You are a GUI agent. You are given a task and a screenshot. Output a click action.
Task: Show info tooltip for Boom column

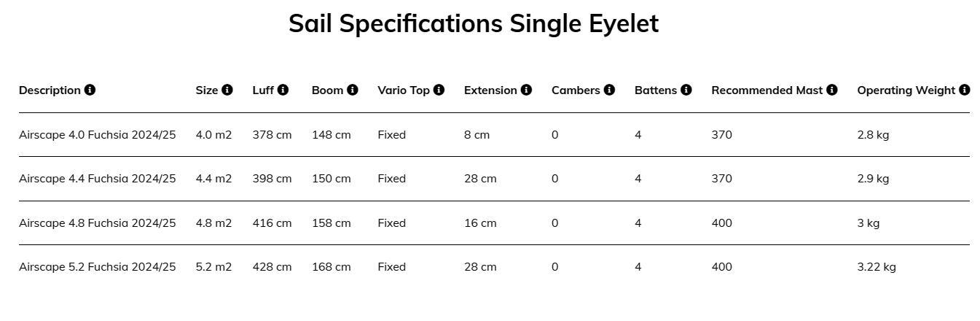click(x=353, y=90)
